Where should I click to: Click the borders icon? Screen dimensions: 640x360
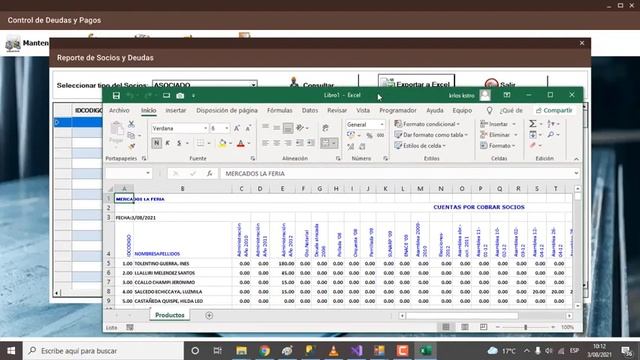click(200, 143)
